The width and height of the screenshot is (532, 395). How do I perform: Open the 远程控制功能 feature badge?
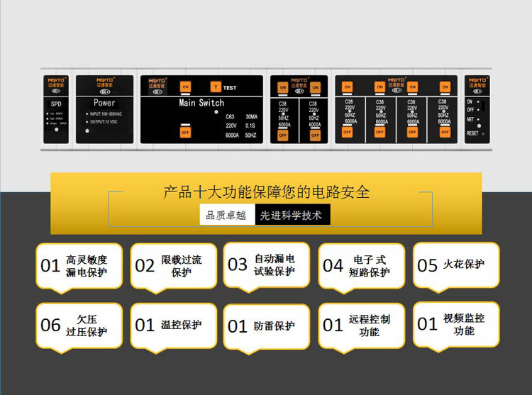click(x=362, y=326)
